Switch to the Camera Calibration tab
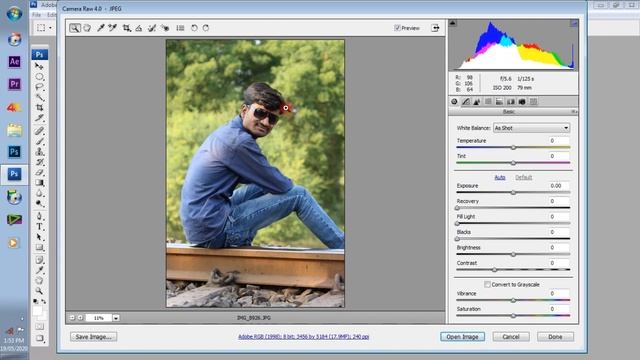Viewport: 640px width, 360px height. tap(522, 102)
